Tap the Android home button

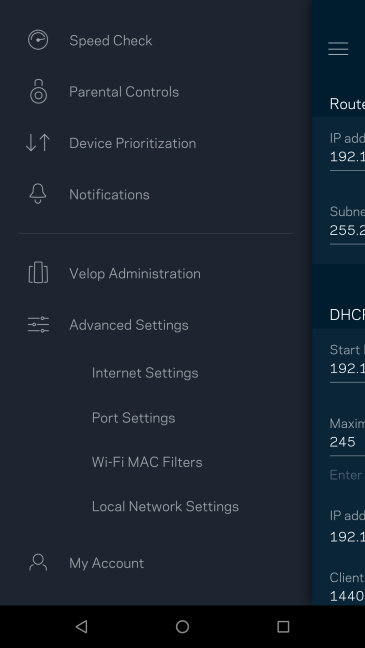point(182,627)
